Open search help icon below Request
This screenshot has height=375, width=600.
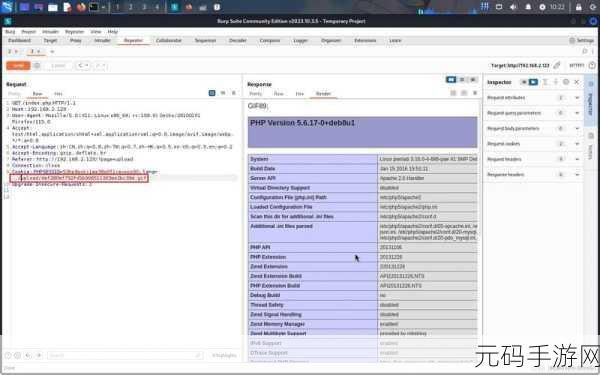click(8, 355)
